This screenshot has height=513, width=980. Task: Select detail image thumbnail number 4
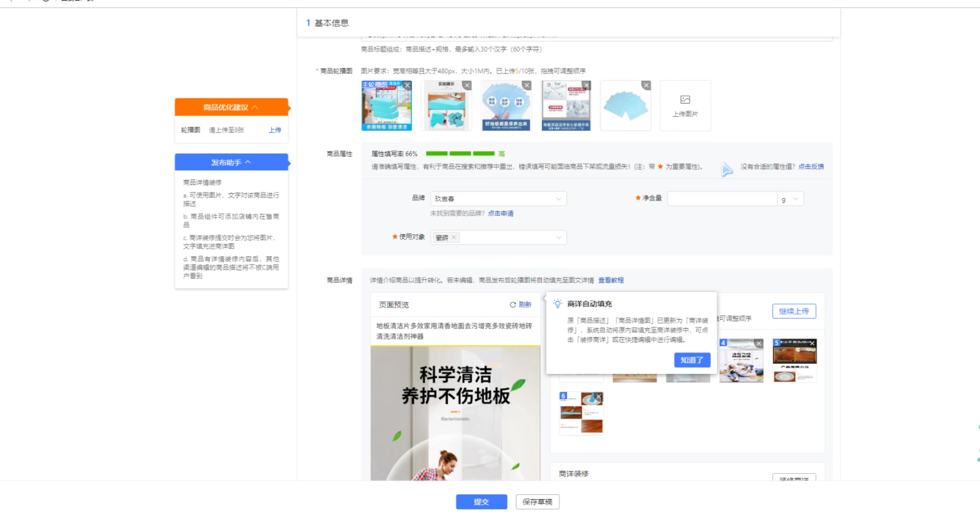click(741, 361)
